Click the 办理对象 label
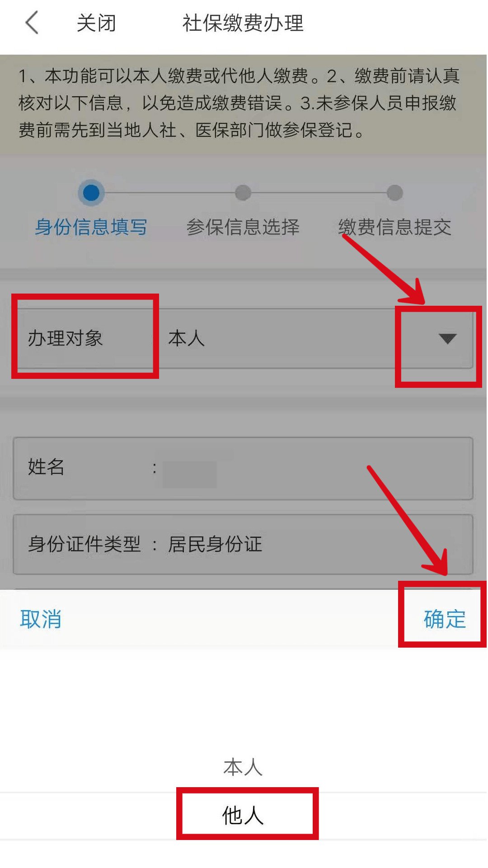The height and width of the screenshot is (868, 488). click(x=65, y=338)
